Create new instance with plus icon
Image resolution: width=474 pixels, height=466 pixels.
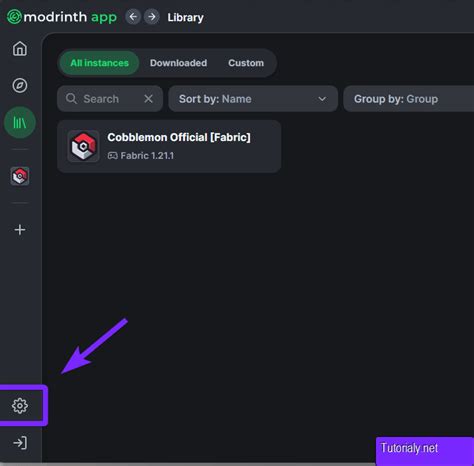tap(20, 230)
